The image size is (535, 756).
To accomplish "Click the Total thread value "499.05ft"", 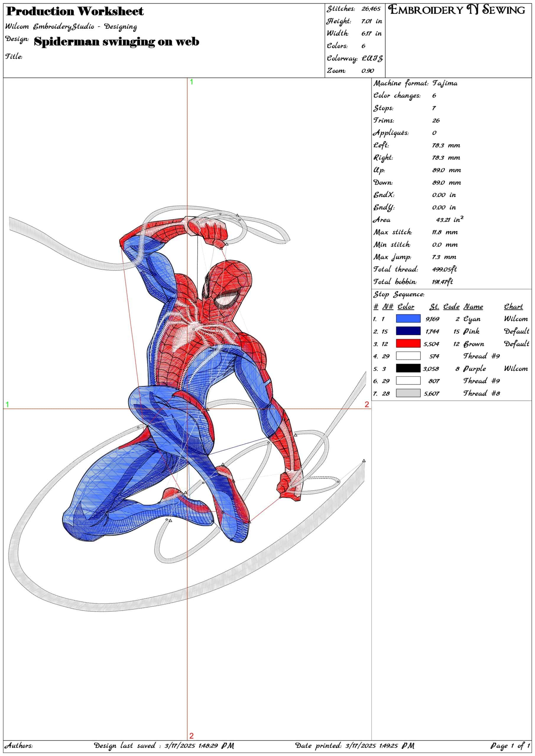I will point(444,269).
